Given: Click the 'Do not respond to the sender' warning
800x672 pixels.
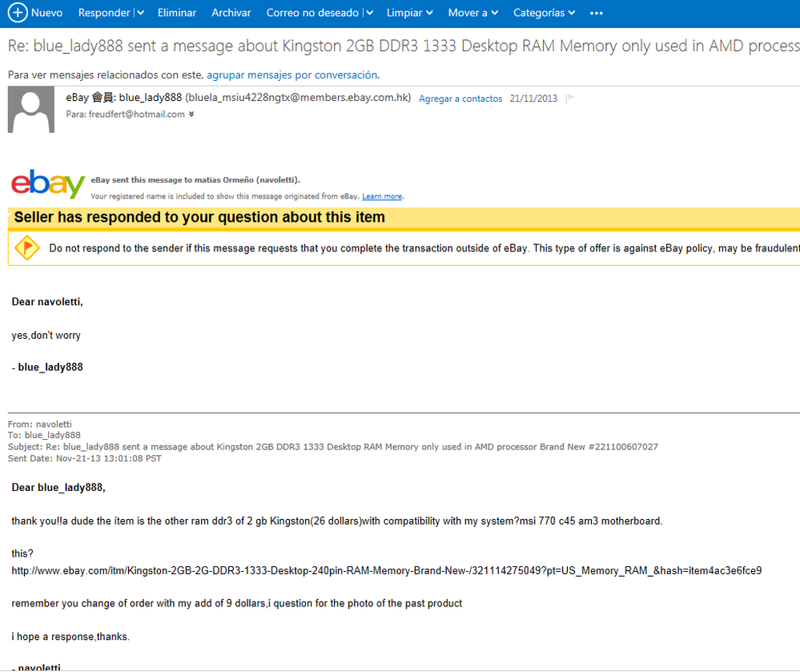Looking at the screenshot, I should [424, 248].
